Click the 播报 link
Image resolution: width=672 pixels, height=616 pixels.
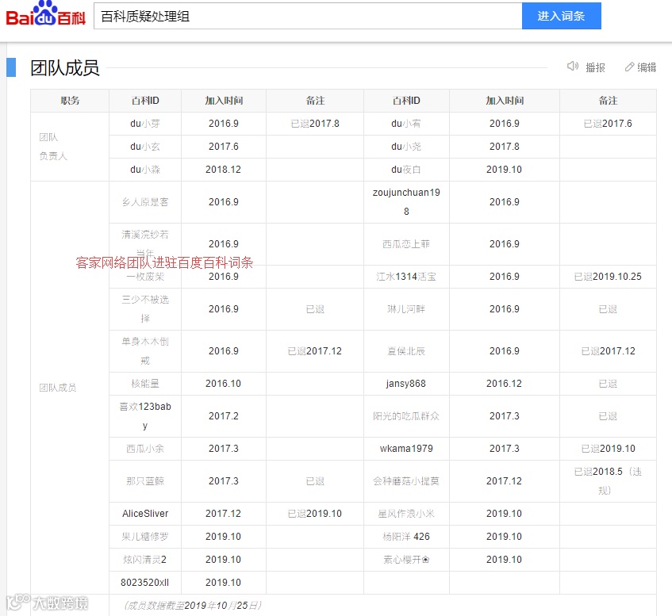(595, 67)
